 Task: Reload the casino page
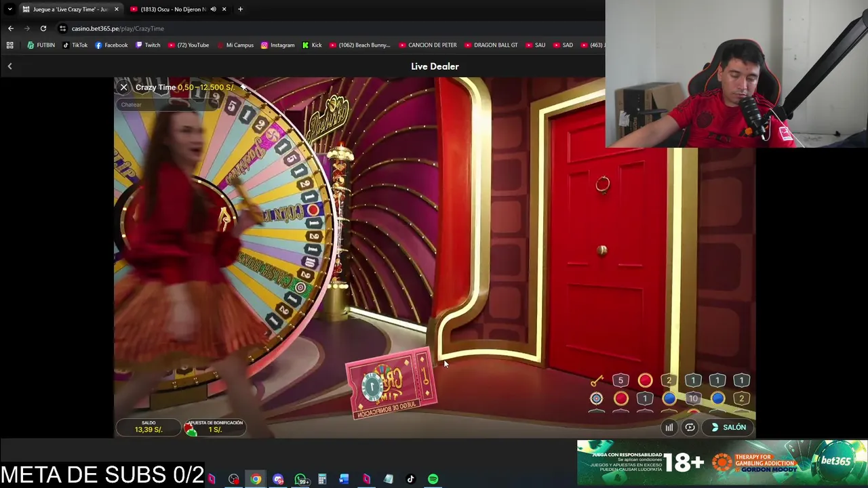click(43, 28)
